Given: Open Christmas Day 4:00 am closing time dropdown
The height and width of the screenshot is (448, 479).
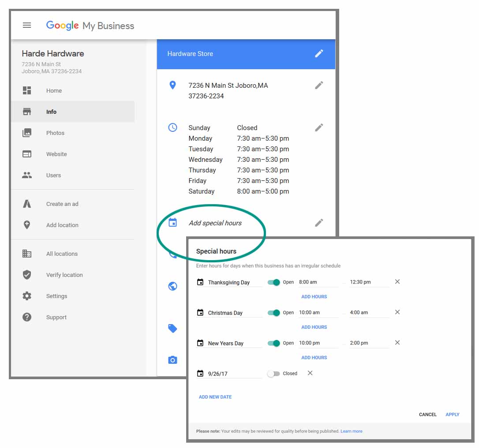Looking at the screenshot, I should (369, 312).
